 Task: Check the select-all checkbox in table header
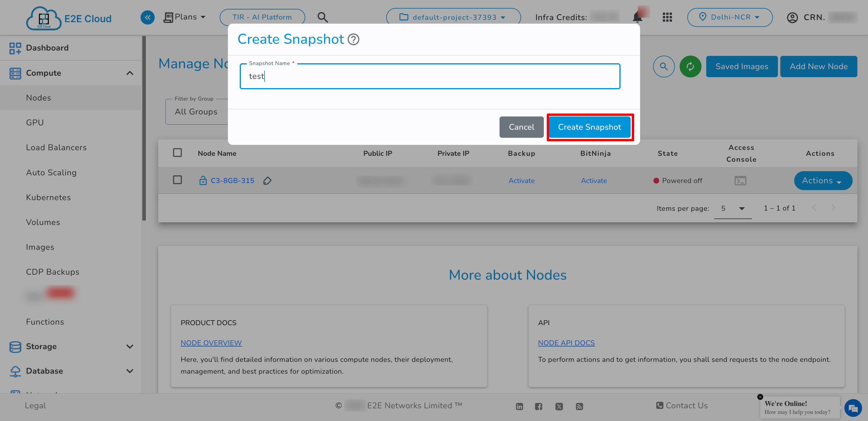(x=177, y=153)
